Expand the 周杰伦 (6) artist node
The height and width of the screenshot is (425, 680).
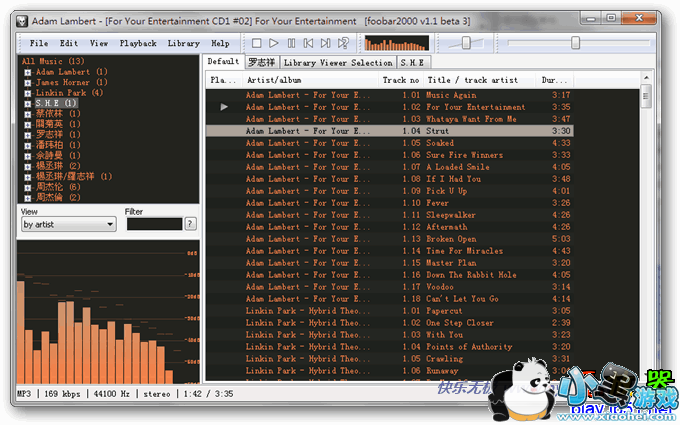click(28, 187)
